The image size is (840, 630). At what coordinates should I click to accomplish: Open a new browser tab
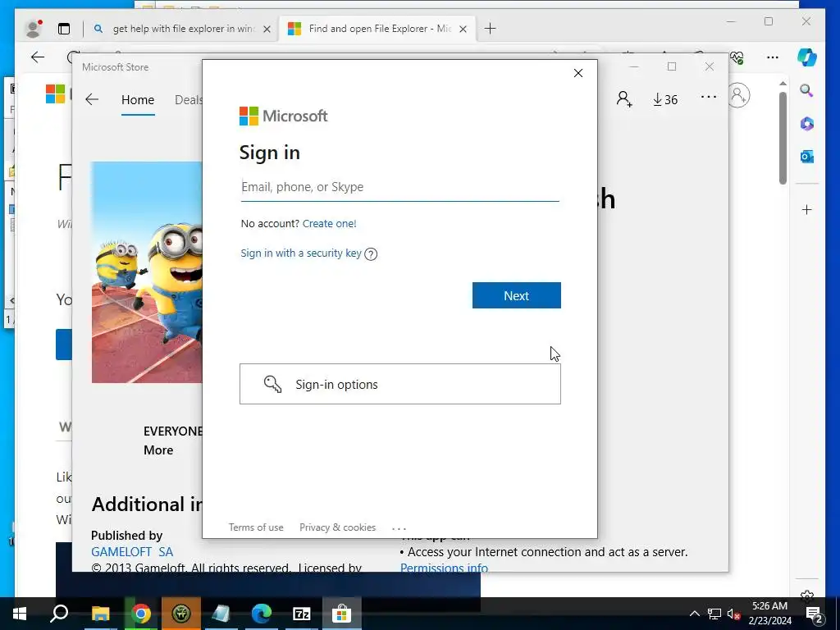point(491,29)
